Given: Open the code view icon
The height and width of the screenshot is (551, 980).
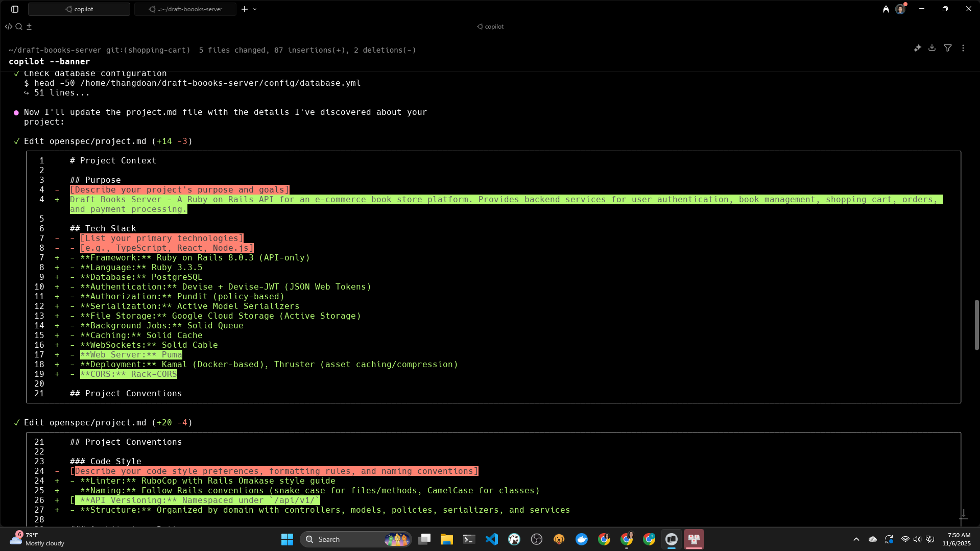Looking at the screenshot, I should click(9, 27).
